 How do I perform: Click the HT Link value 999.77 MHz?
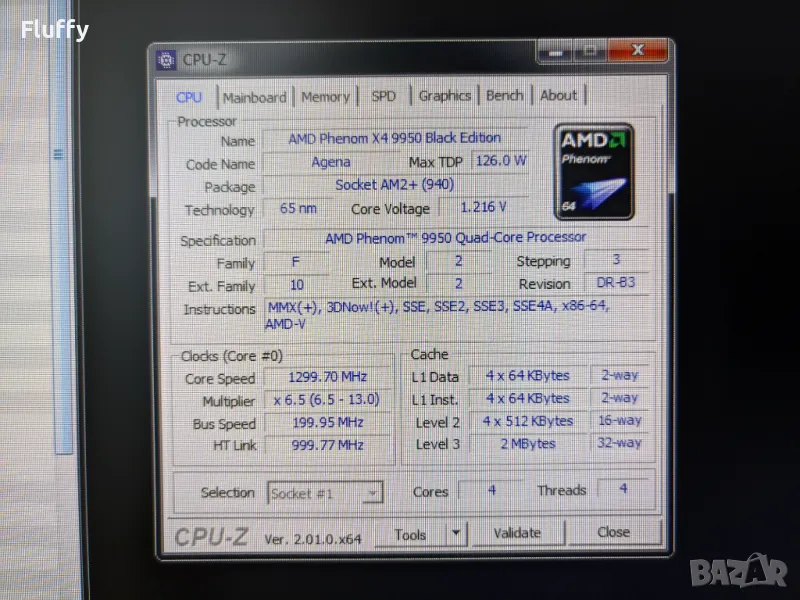328,445
